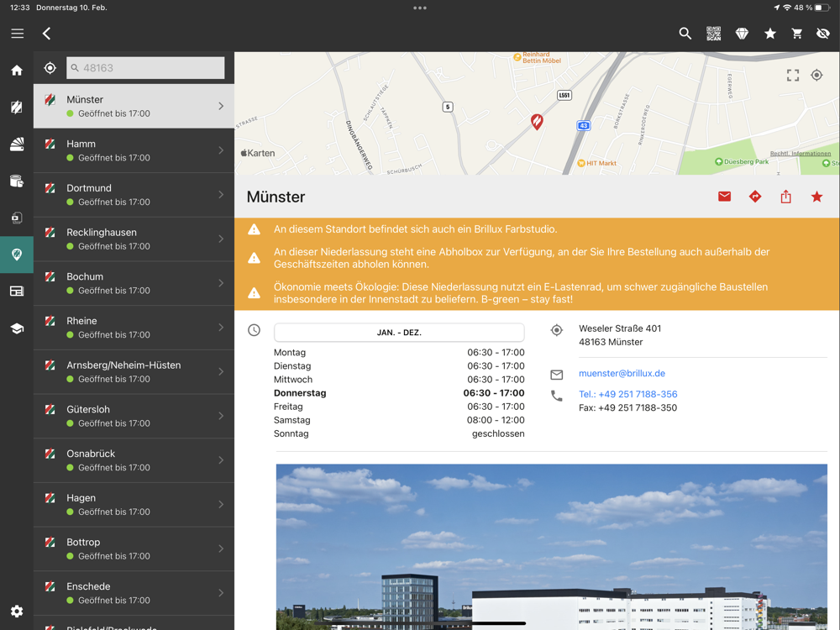Favorite Münster with red star

coord(816,197)
